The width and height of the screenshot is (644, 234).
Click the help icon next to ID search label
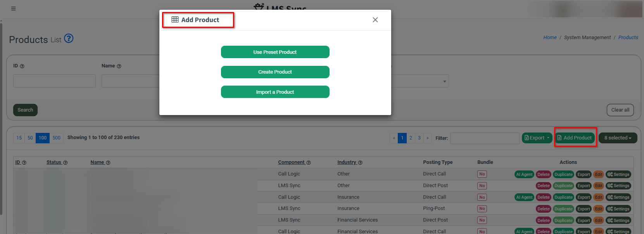point(22,66)
